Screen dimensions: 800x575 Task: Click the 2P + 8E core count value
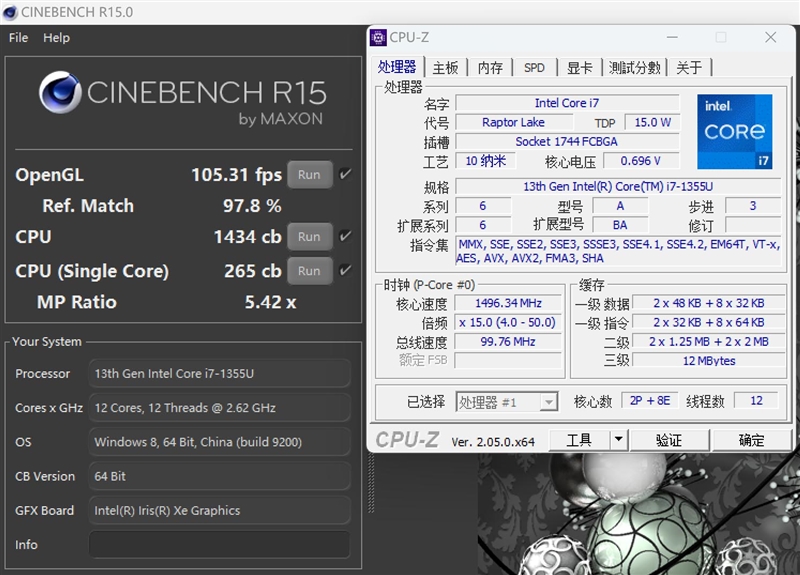coord(649,401)
